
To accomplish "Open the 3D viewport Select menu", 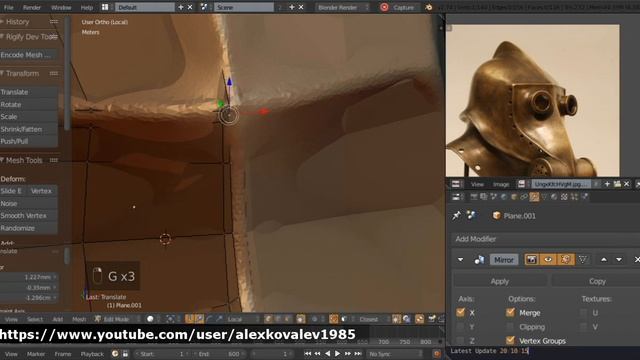I will coord(35,319).
